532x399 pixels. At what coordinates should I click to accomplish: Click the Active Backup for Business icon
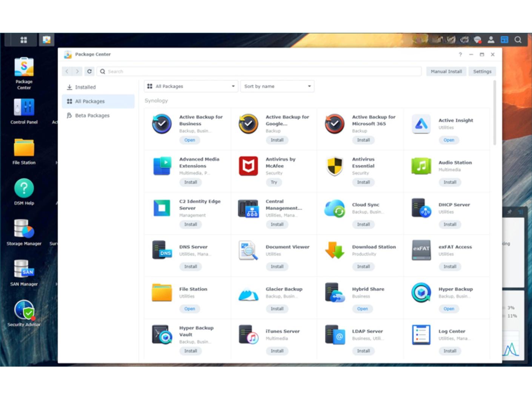click(x=162, y=124)
